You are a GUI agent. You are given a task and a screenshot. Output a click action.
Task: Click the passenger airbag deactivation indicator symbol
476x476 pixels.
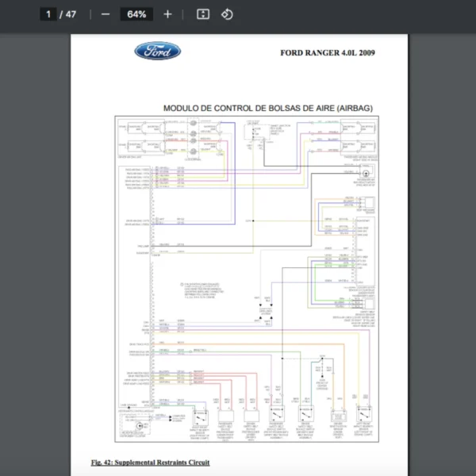(x=366, y=173)
